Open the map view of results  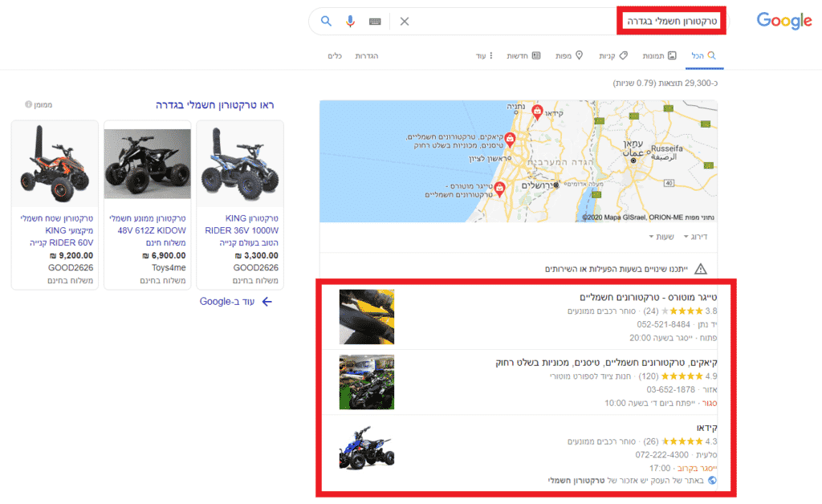coord(519,161)
